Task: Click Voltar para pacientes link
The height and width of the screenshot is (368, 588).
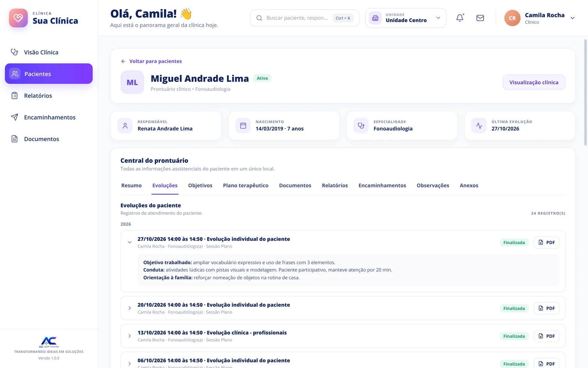Action: (x=151, y=61)
